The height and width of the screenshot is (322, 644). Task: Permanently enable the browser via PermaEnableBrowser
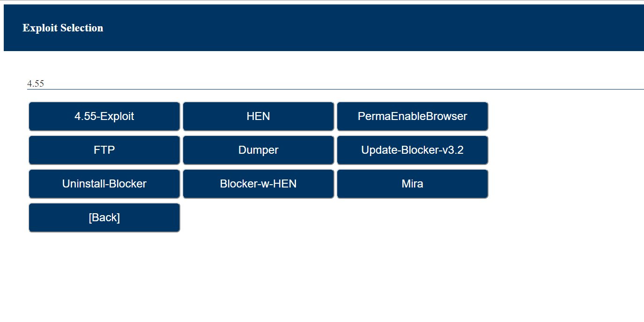pos(412,116)
